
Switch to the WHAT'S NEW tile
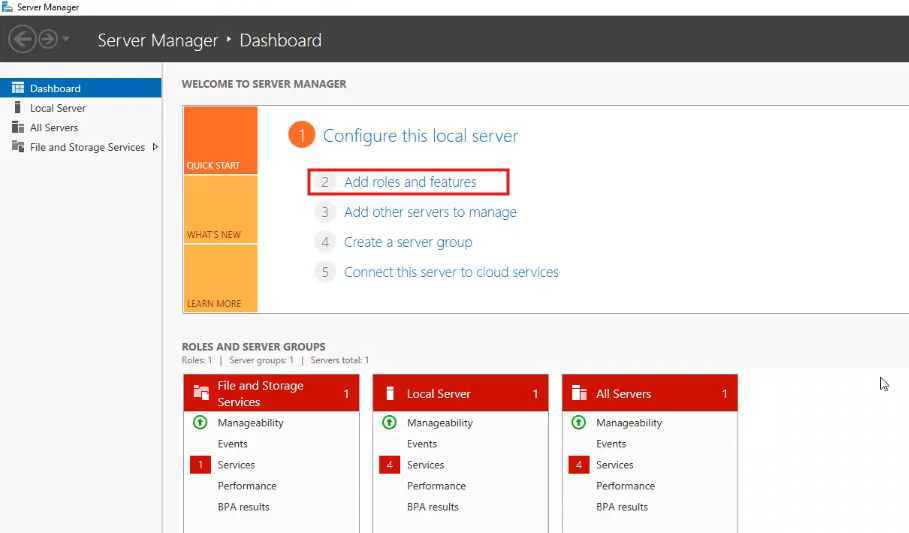(x=220, y=209)
